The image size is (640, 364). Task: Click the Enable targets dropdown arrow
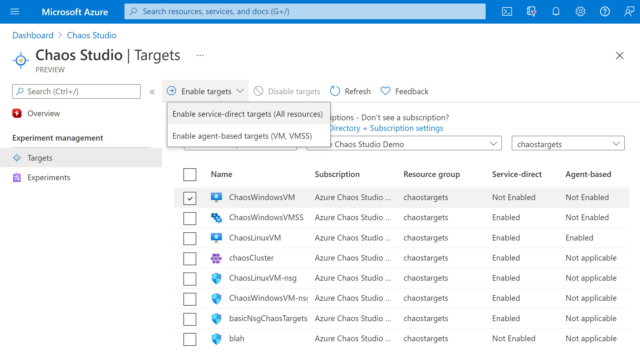(x=241, y=91)
